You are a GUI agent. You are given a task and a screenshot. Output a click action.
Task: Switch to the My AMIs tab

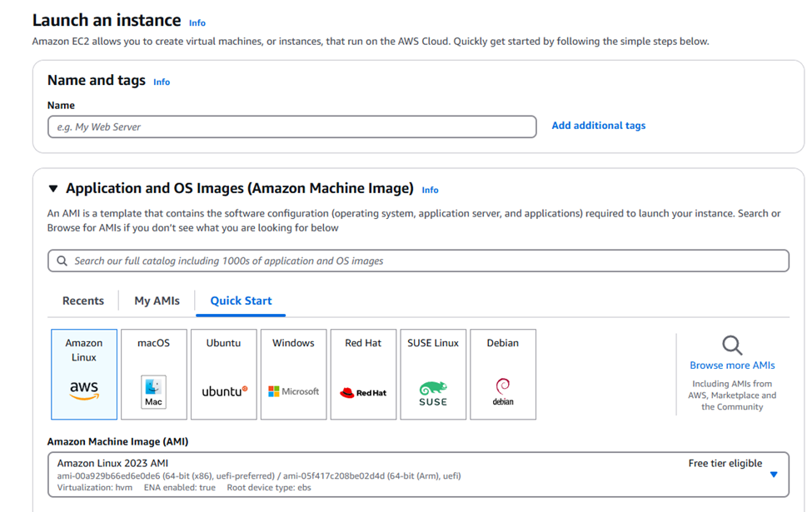point(157,301)
